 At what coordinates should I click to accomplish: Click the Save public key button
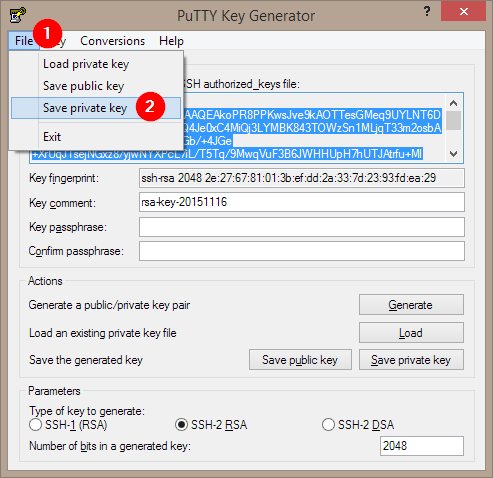point(300,360)
